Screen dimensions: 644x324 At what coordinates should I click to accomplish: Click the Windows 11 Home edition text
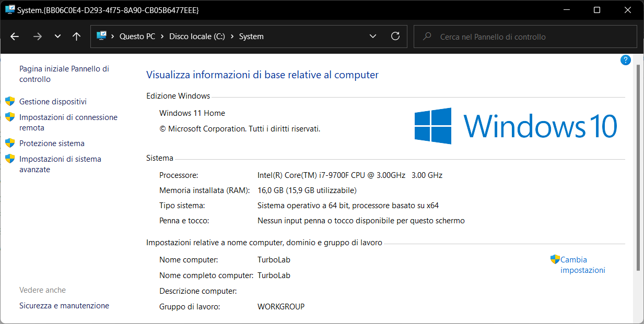(x=192, y=113)
